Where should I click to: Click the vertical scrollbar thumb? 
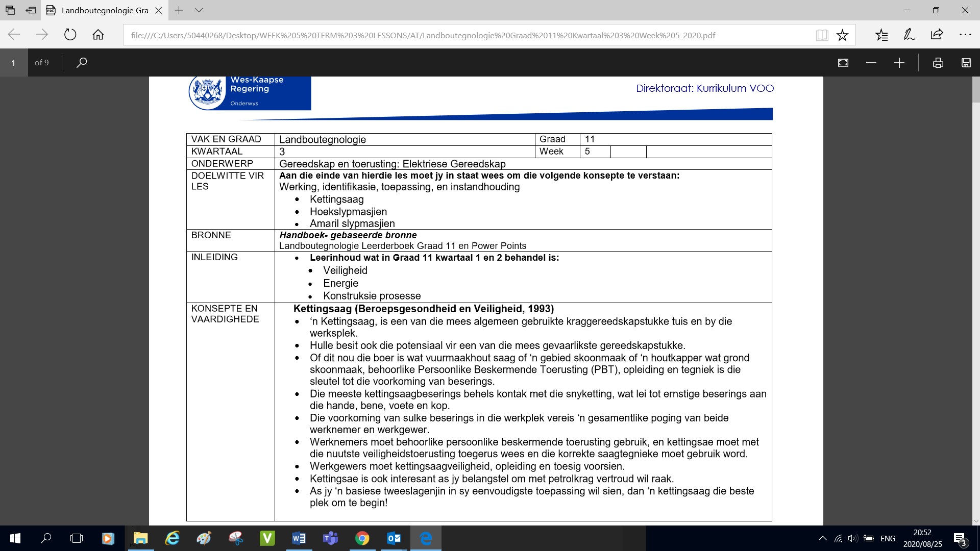[976, 90]
